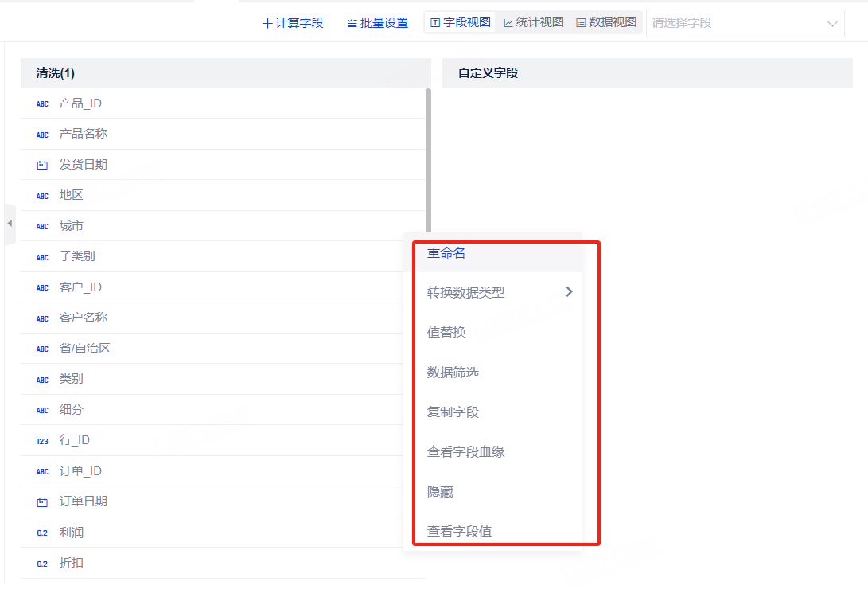This screenshot has height=601, width=868.
Task: Click the ABC type icon beside 产品_ID
Action: coord(42,103)
